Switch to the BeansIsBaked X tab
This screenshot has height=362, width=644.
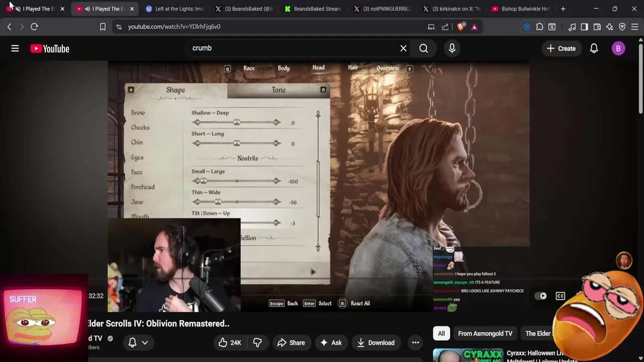[x=244, y=9]
